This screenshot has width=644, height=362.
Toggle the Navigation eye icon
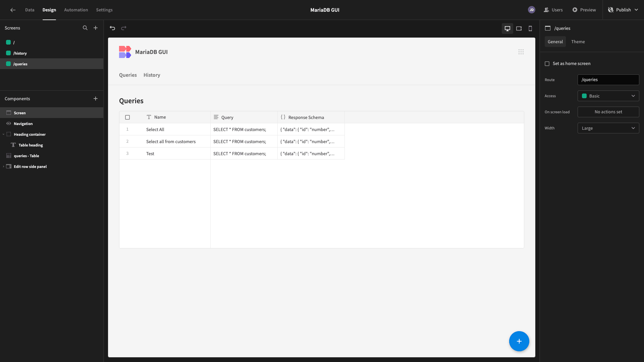(9, 124)
